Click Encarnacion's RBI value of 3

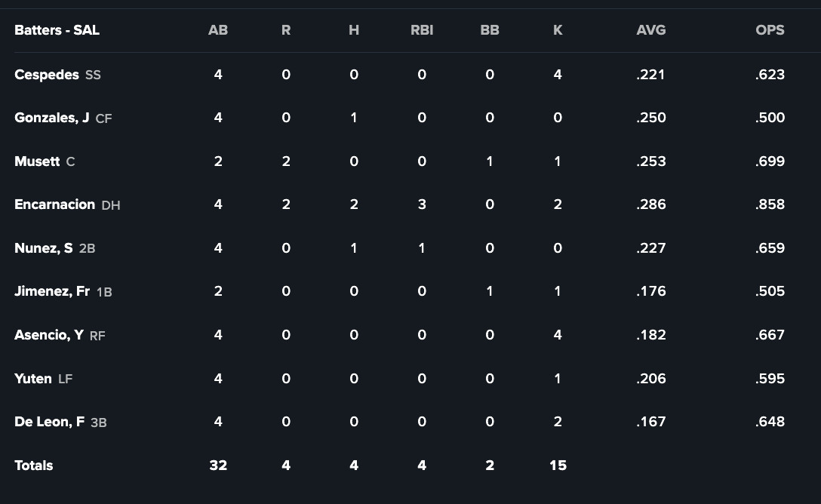tap(422, 204)
